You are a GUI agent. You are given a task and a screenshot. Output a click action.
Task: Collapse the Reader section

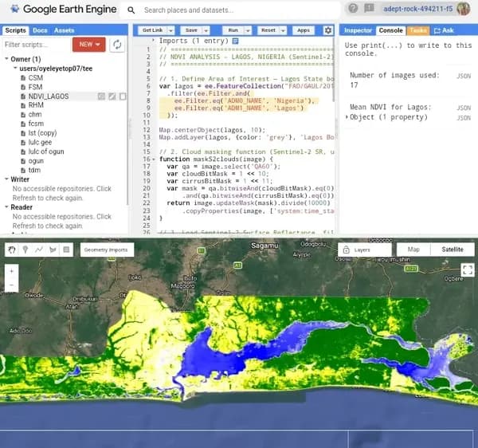[x=6, y=206]
